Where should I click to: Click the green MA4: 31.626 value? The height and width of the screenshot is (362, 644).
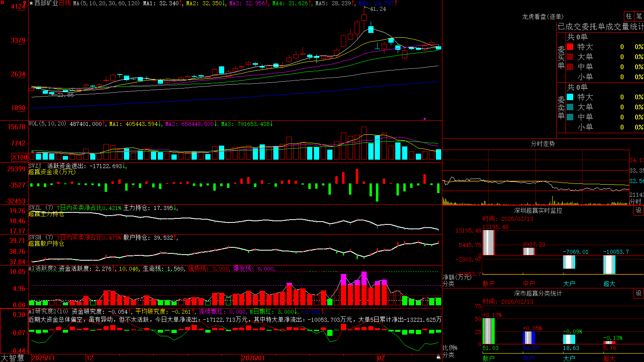(292, 3)
